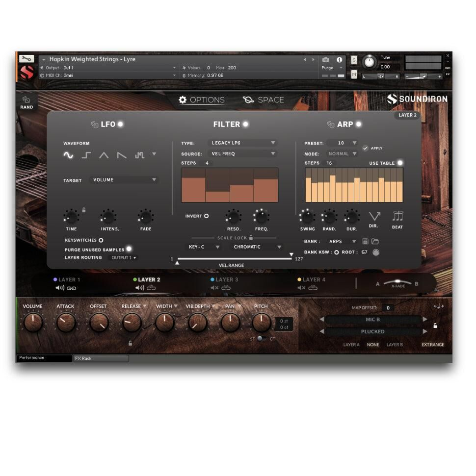Save the arp bank with disk icon
476x476 pixels.
point(365,242)
